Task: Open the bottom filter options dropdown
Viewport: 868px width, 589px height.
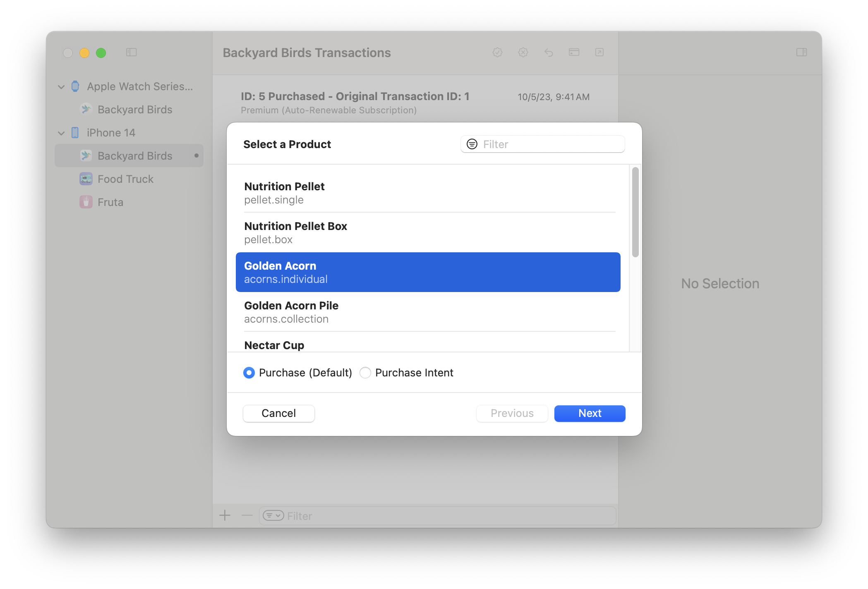Action: (x=273, y=515)
